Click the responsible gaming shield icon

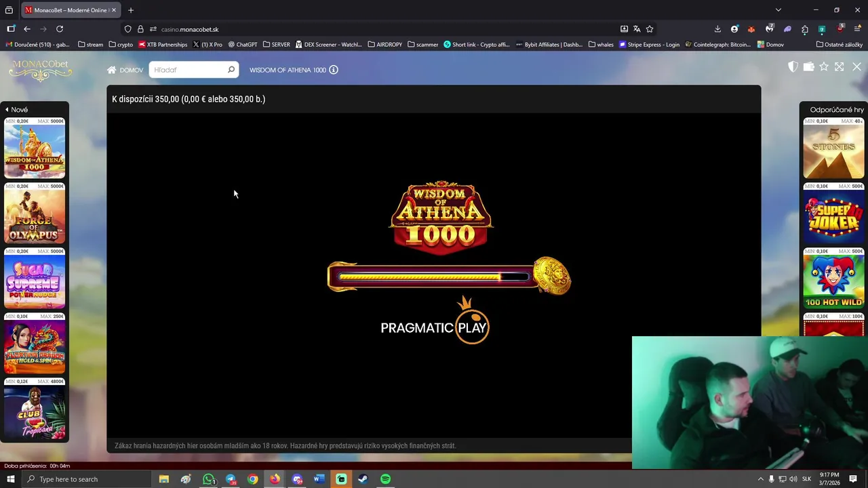click(x=793, y=66)
